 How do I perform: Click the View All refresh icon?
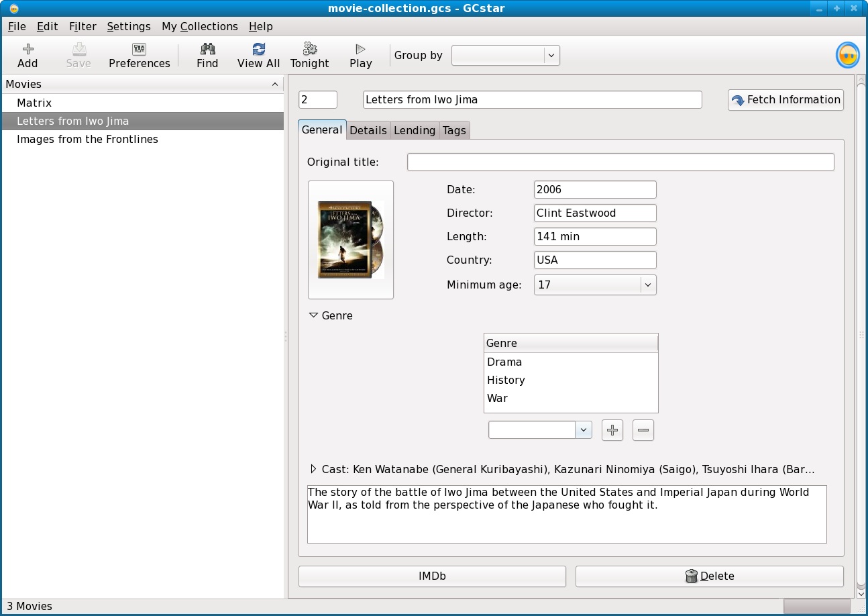pos(258,49)
